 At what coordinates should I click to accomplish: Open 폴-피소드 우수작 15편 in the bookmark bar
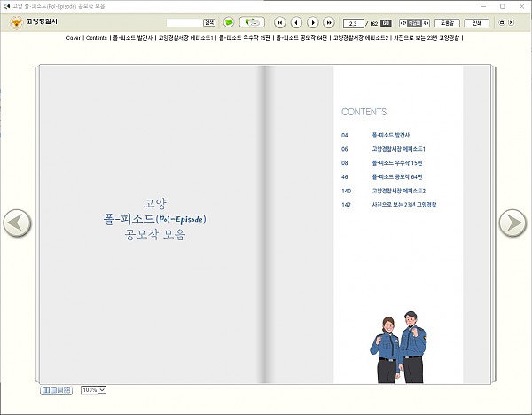tap(245, 38)
